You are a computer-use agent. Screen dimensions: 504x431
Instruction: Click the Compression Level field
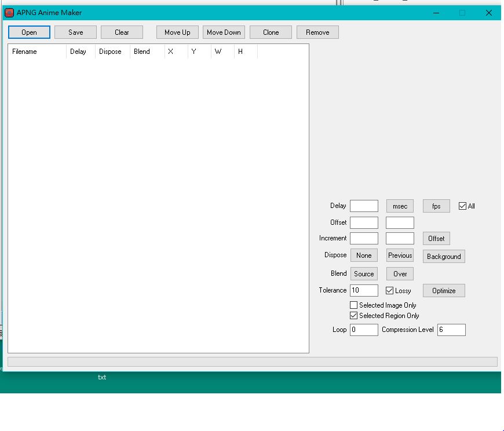(451, 330)
